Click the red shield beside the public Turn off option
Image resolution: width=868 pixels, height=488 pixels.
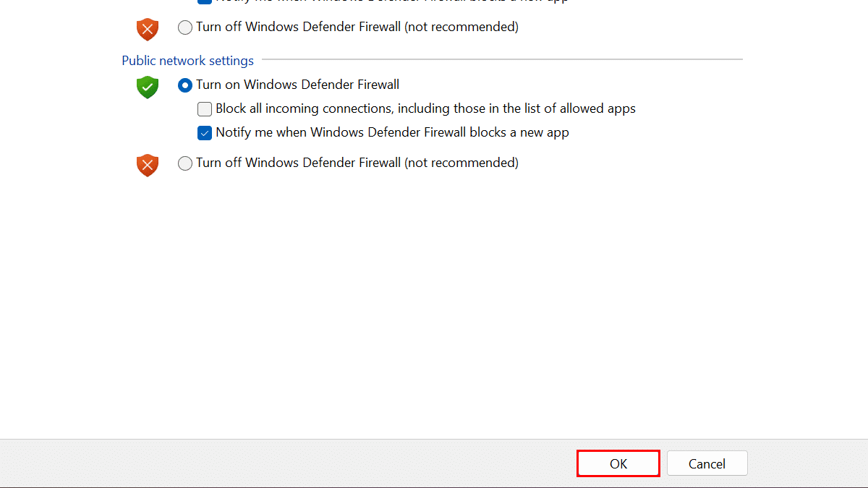[x=147, y=165]
